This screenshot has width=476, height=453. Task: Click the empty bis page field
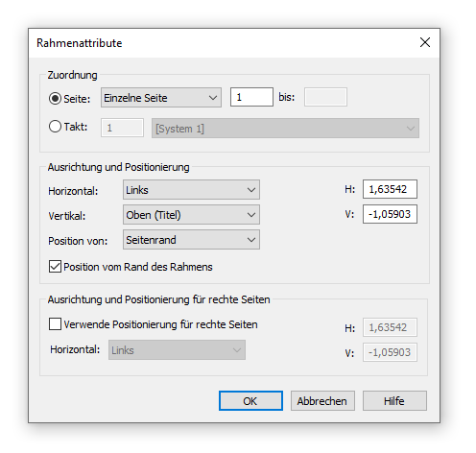pyautogui.click(x=325, y=97)
